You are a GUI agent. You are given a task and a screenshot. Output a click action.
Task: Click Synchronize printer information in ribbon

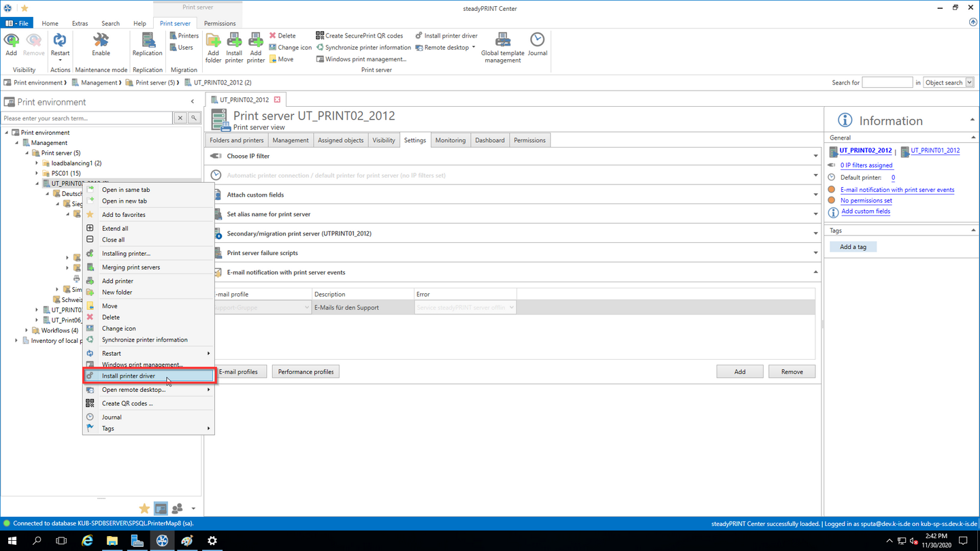pyautogui.click(x=363, y=48)
